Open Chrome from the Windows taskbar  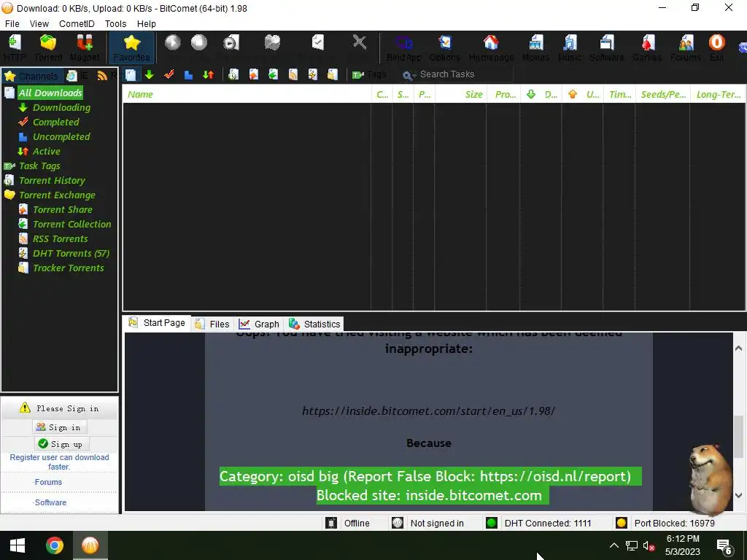[54, 545]
